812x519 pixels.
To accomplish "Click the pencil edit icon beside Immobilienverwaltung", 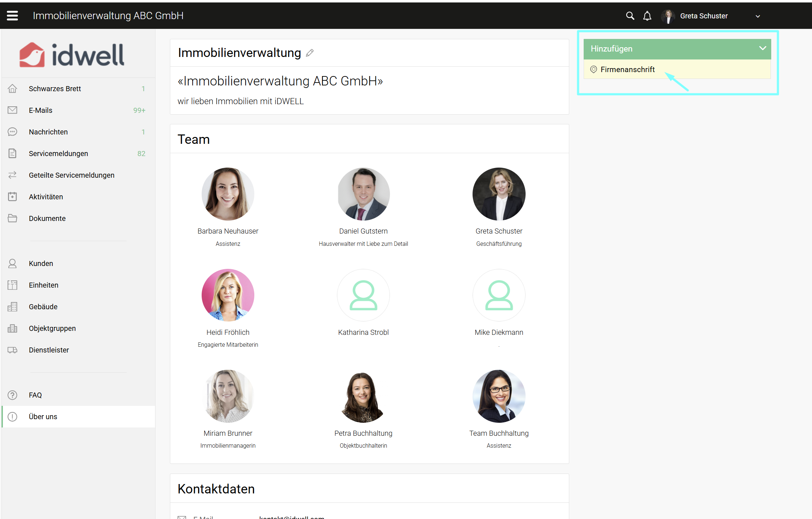I will (310, 53).
